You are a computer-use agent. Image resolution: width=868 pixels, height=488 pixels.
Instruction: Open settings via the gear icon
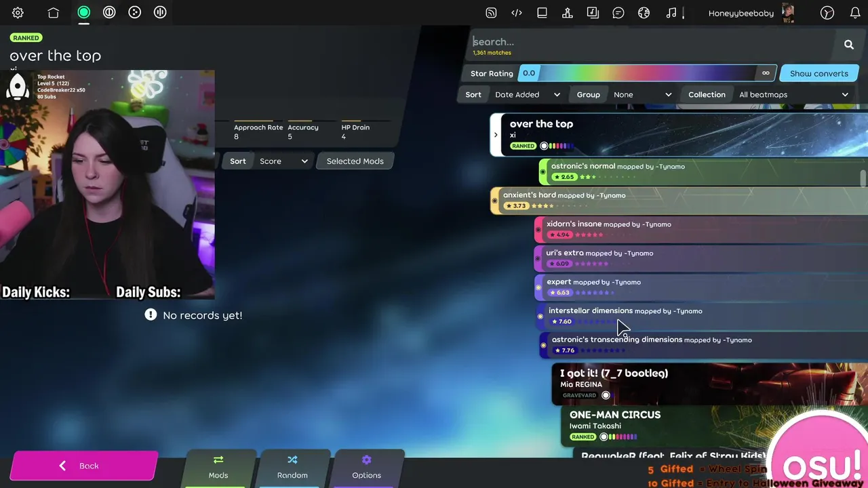[x=18, y=13]
